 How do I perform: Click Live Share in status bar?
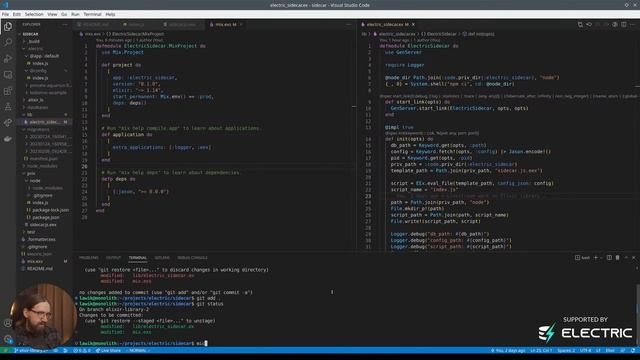pos(108,350)
